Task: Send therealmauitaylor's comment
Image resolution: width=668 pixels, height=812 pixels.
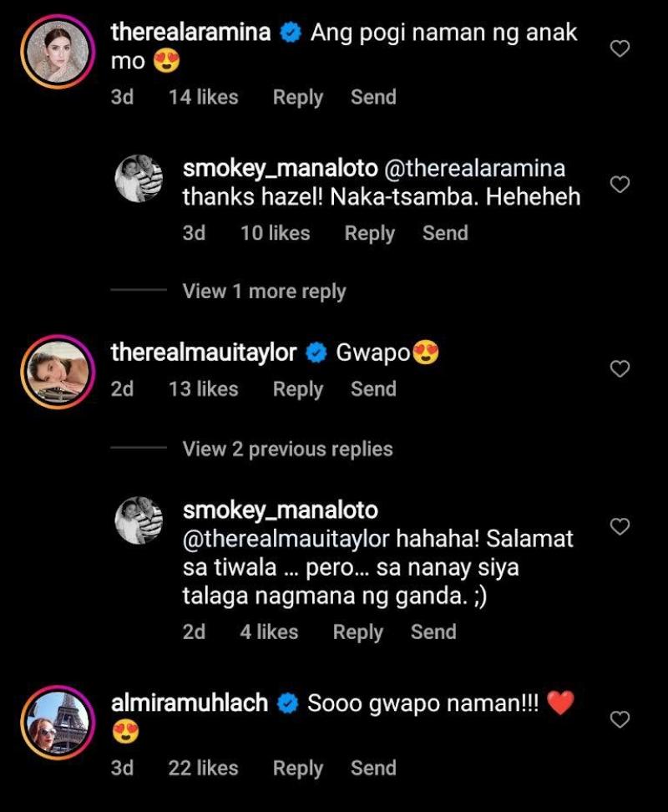Action: [373, 389]
